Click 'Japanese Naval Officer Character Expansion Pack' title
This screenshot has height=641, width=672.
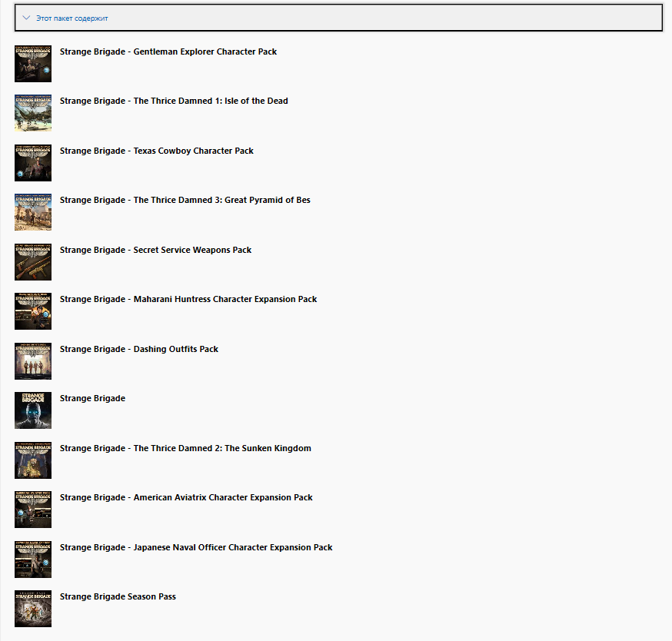tap(196, 547)
